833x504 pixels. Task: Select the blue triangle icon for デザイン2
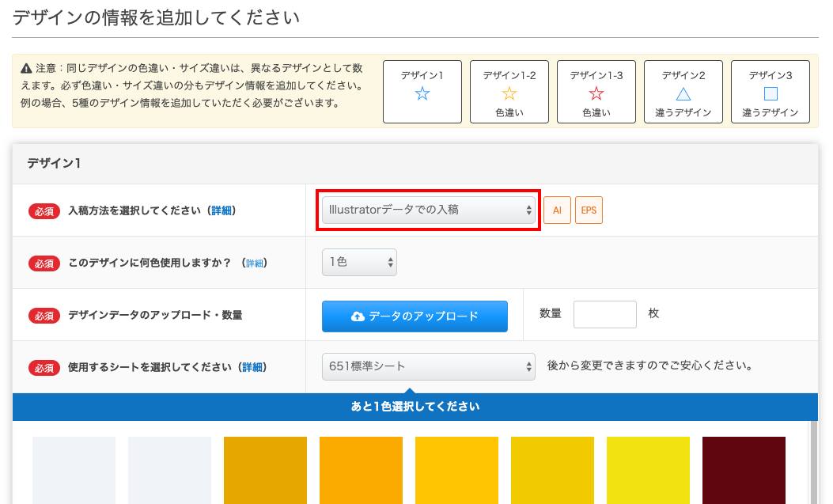(x=683, y=94)
